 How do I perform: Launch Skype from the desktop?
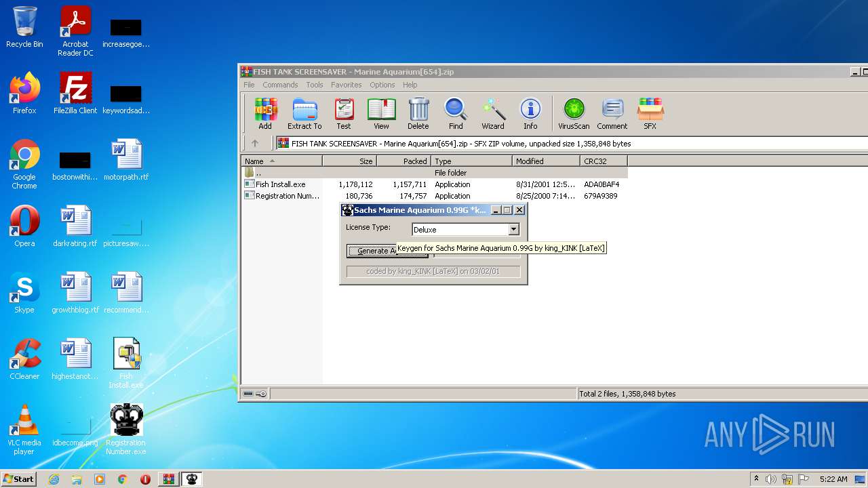(24, 293)
